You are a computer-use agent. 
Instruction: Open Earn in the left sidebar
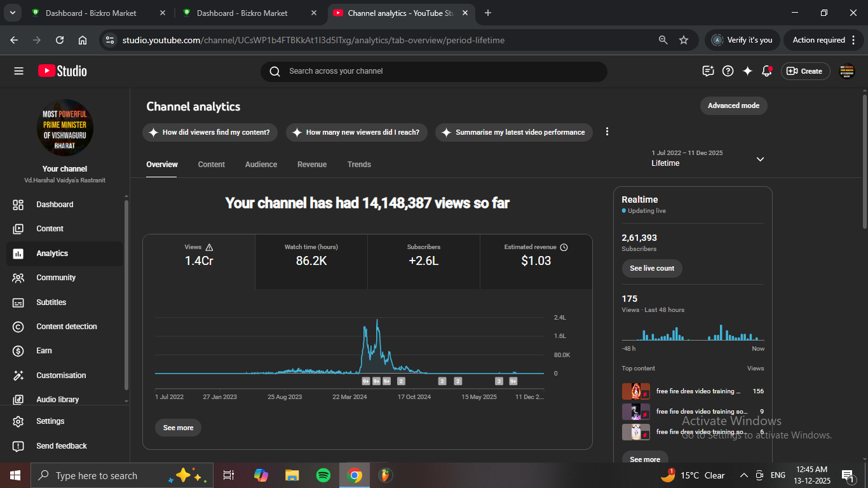click(x=44, y=351)
